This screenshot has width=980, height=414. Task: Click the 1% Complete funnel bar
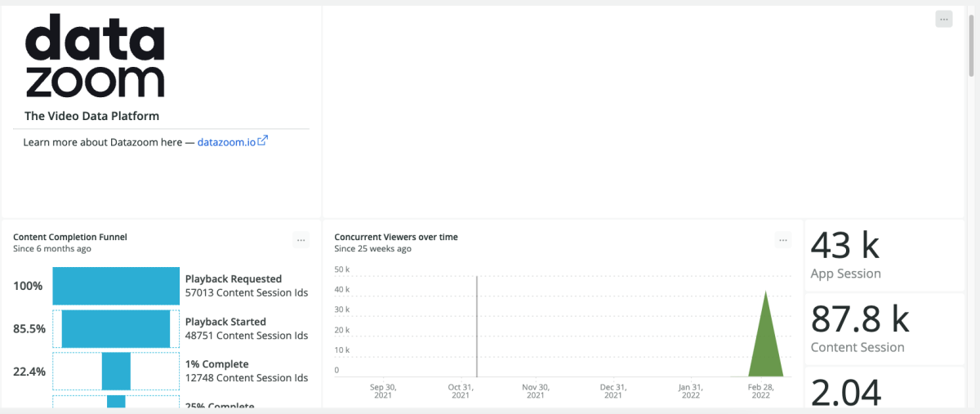[x=116, y=371]
